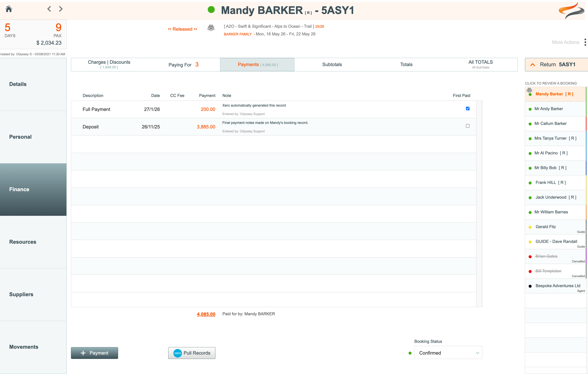Click the 3,885.00 payment amount
588x378 pixels.
coord(206,127)
